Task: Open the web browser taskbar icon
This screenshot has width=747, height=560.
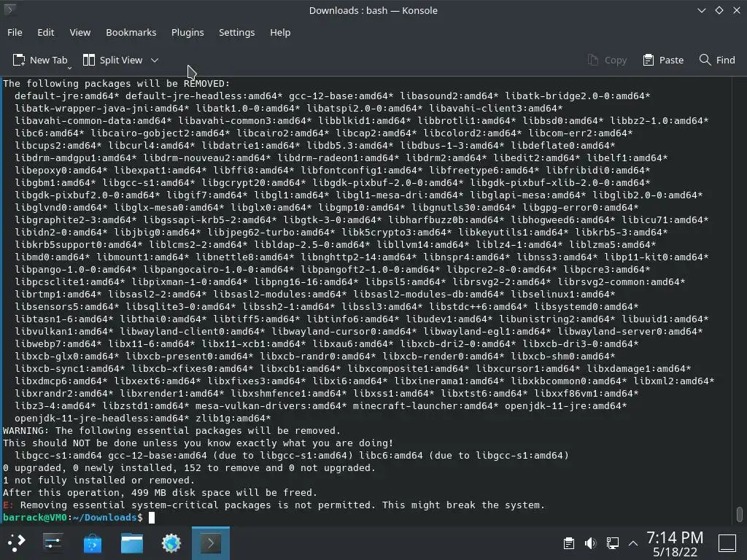Action: point(171,542)
